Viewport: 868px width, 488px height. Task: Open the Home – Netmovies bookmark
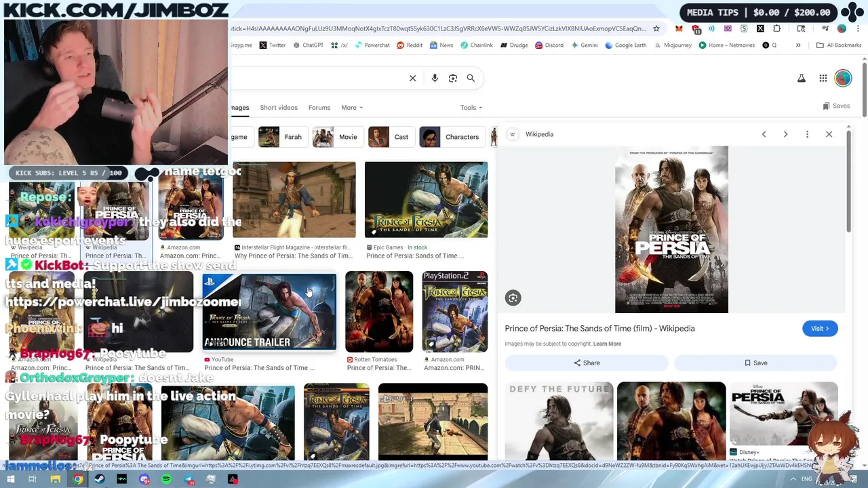[x=726, y=45]
